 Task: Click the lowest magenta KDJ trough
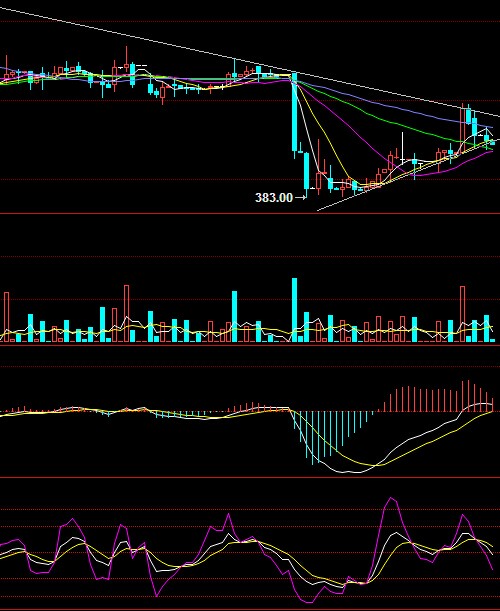308,601
